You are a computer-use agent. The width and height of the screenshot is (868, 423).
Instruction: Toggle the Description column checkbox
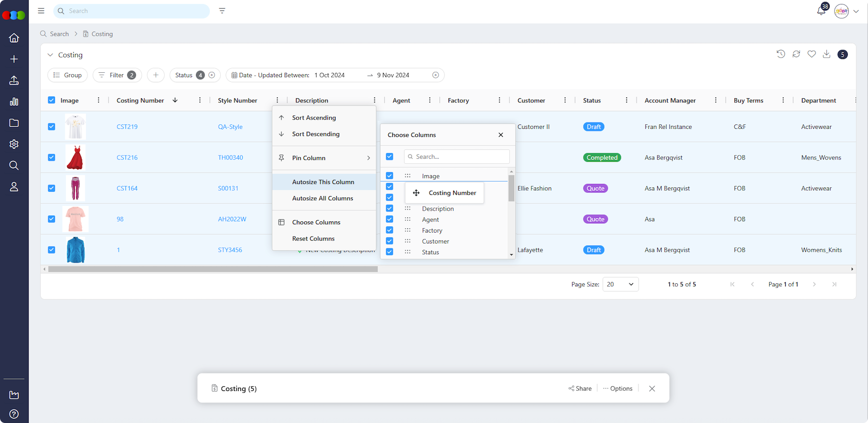pos(389,209)
